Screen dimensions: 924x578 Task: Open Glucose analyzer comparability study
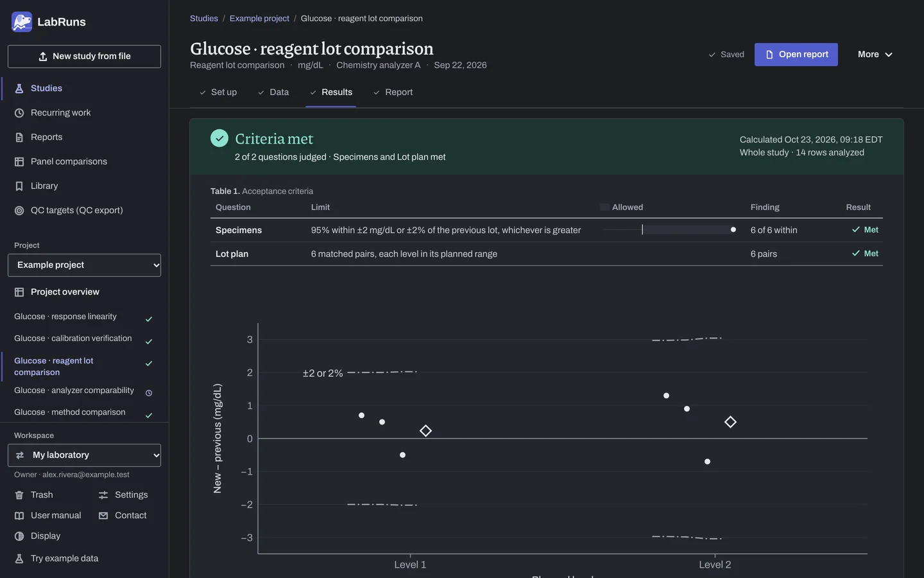tap(84, 391)
